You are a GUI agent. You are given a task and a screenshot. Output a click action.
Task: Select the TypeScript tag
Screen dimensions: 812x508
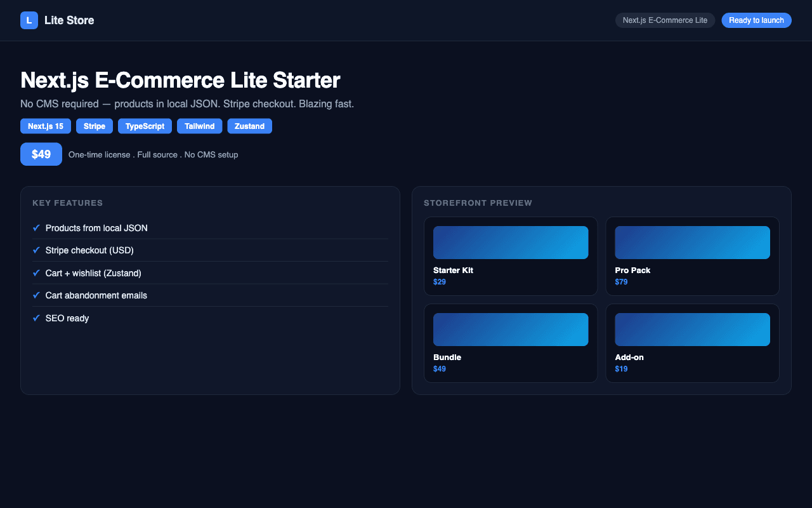click(x=145, y=126)
